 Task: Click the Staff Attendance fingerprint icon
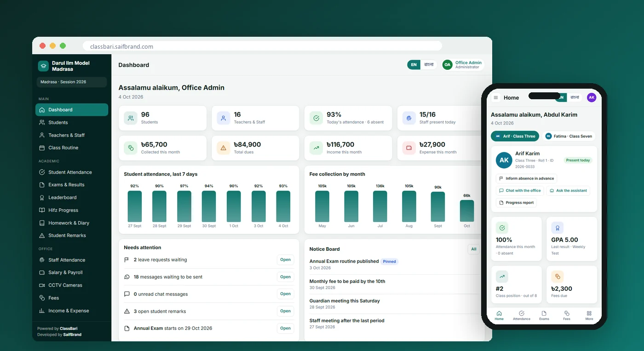(x=42, y=260)
